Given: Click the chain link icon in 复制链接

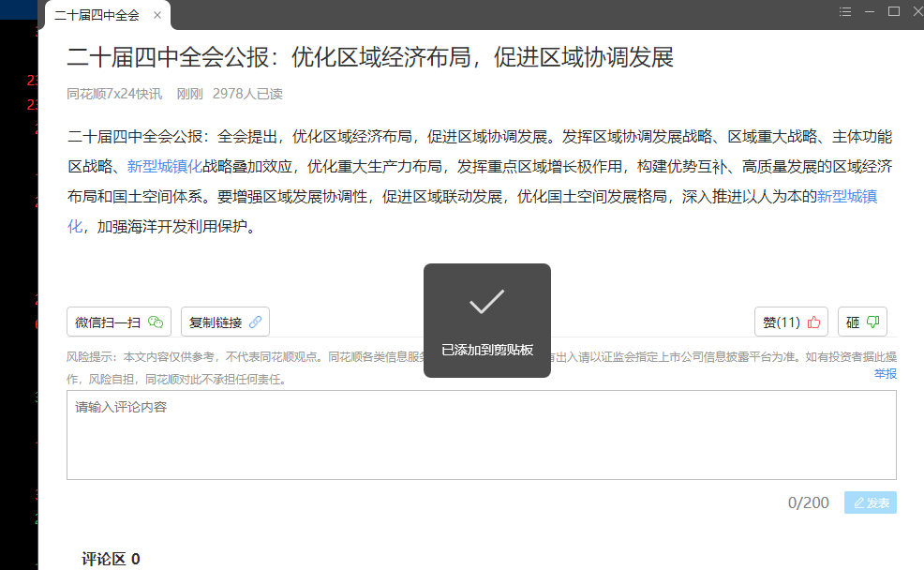Looking at the screenshot, I should 255,322.
